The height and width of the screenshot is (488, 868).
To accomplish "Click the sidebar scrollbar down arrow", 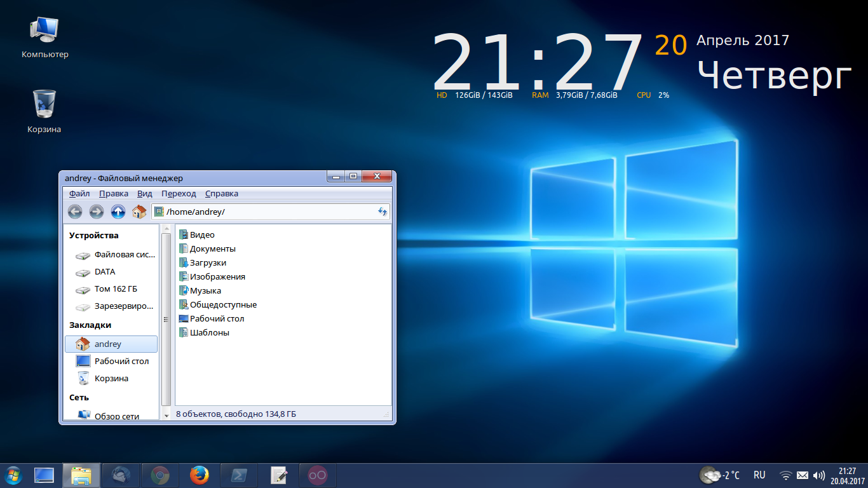I will click(166, 416).
